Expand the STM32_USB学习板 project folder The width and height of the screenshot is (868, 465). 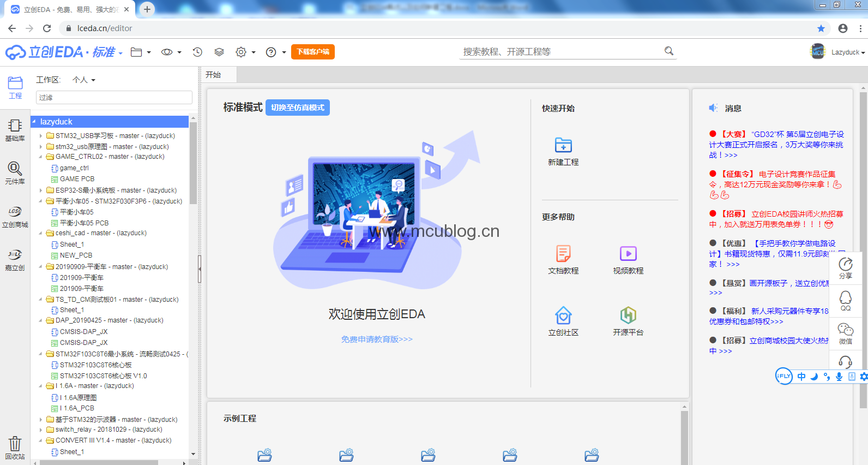tap(41, 136)
